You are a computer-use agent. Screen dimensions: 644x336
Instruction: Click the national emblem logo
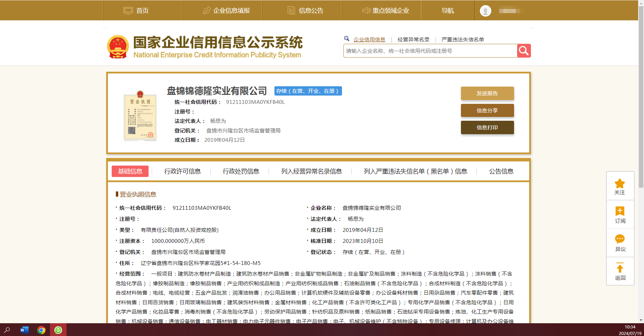click(118, 47)
